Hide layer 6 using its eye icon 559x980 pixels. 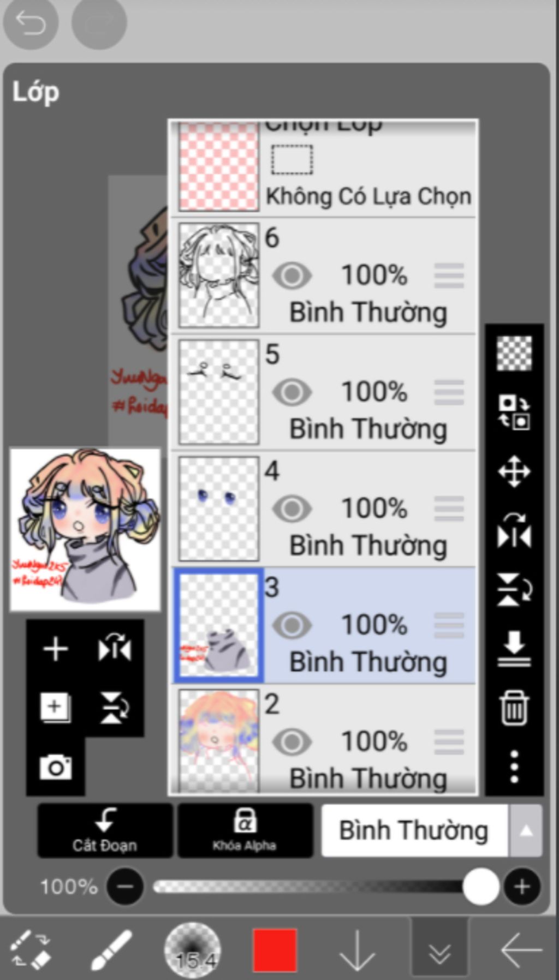[x=292, y=276]
